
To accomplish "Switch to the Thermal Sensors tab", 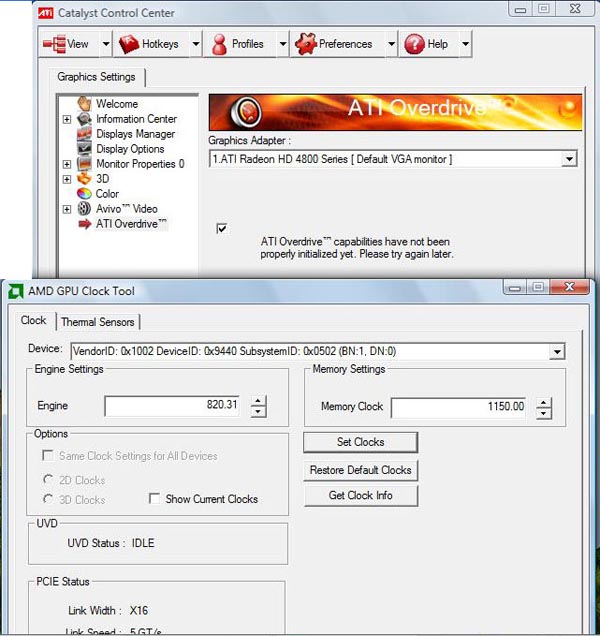I will point(98,322).
